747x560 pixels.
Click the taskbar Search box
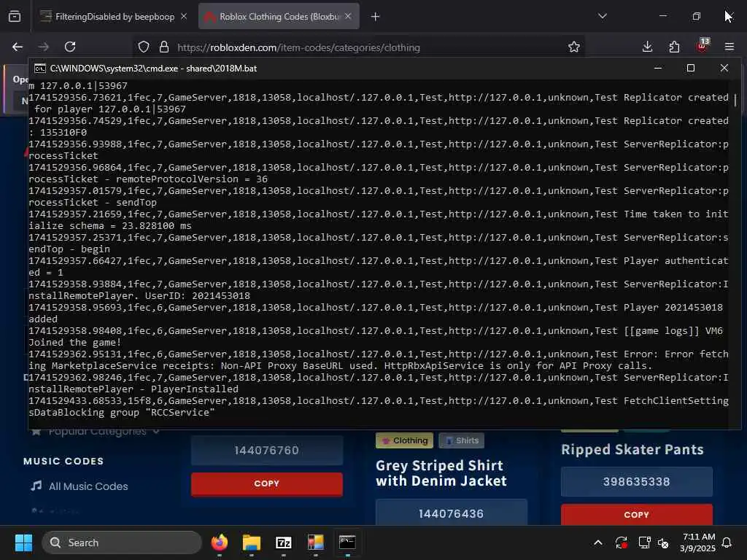point(122,542)
